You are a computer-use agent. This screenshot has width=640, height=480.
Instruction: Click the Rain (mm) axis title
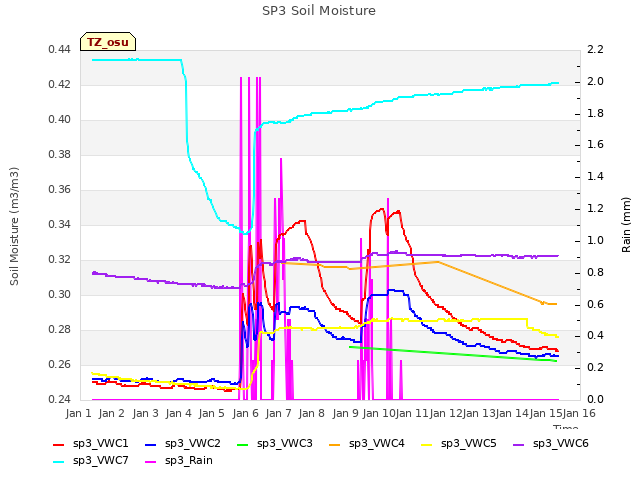[x=626, y=225]
